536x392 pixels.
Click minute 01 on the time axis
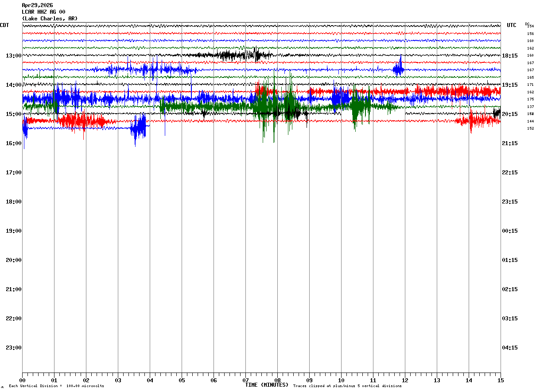coord(54,380)
